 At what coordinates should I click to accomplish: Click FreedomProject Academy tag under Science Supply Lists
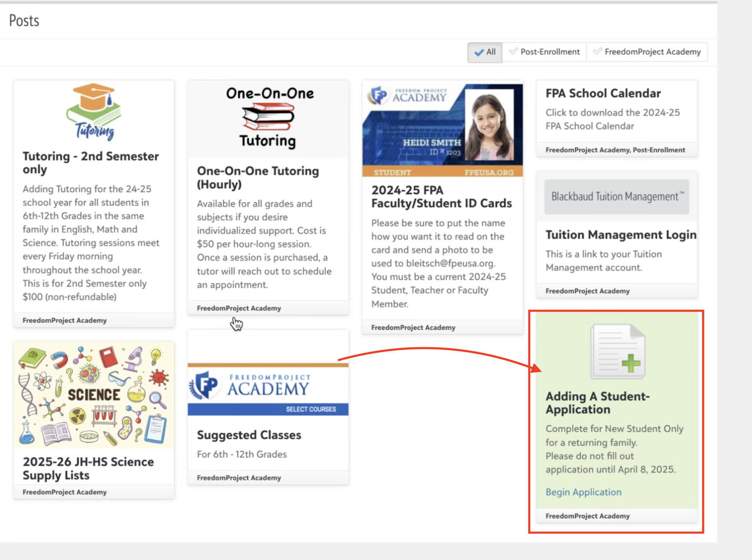point(64,492)
